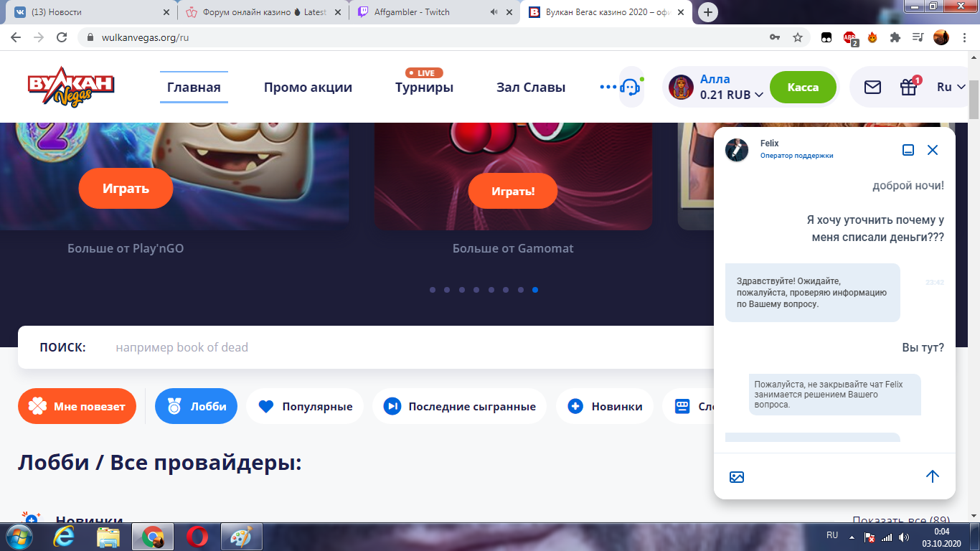Click Играть! on the Gamomat slide

click(x=513, y=191)
